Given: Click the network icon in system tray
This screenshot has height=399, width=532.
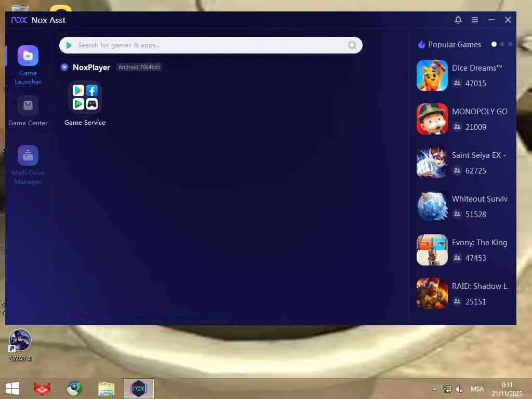Looking at the screenshot, I should pos(447,389).
